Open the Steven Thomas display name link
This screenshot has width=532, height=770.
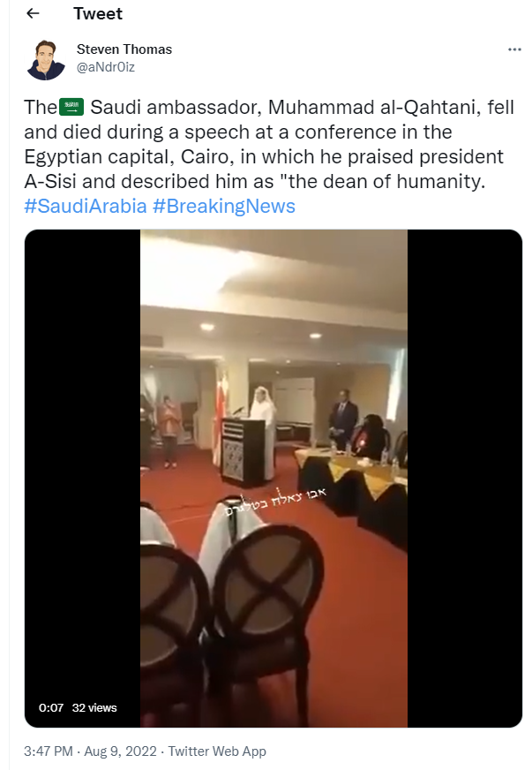tap(124, 49)
